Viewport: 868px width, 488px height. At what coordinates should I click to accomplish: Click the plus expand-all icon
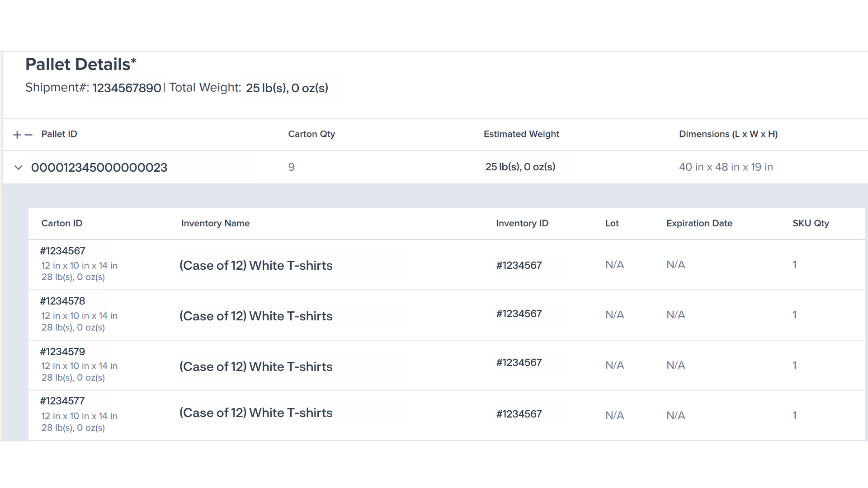tap(17, 135)
